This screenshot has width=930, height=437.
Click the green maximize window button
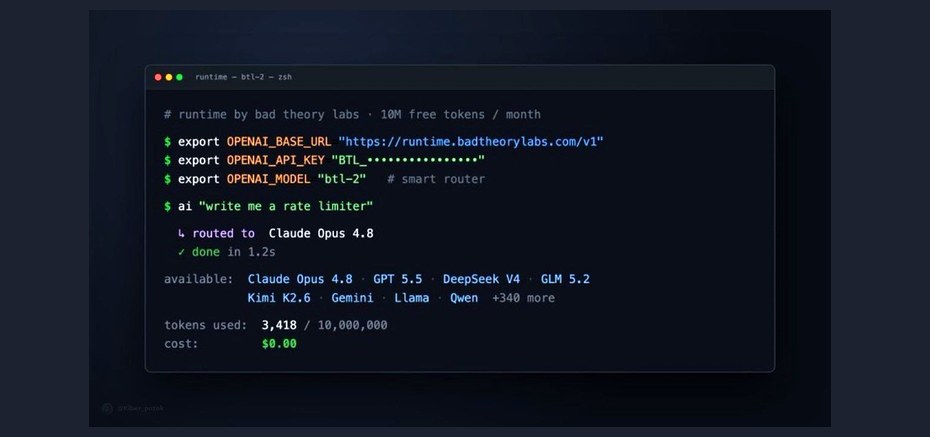pos(179,77)
